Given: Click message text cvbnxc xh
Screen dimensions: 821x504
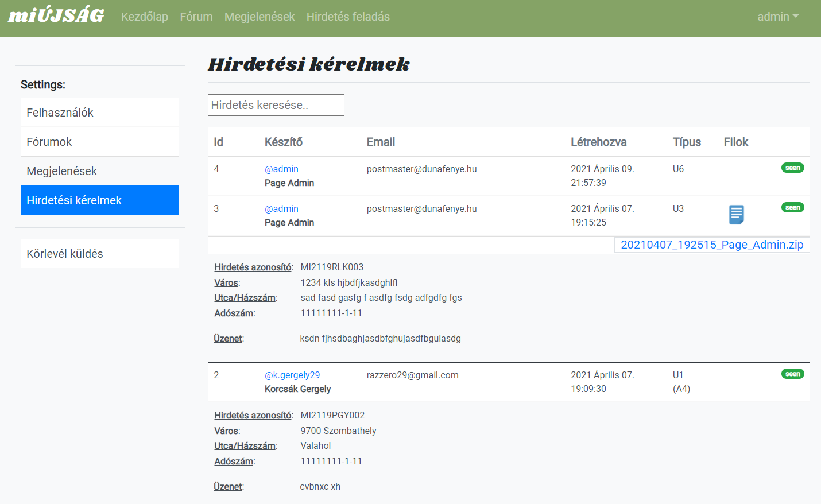Looking at the screenshot, I should pyautogui.click(x=320, y=486).
